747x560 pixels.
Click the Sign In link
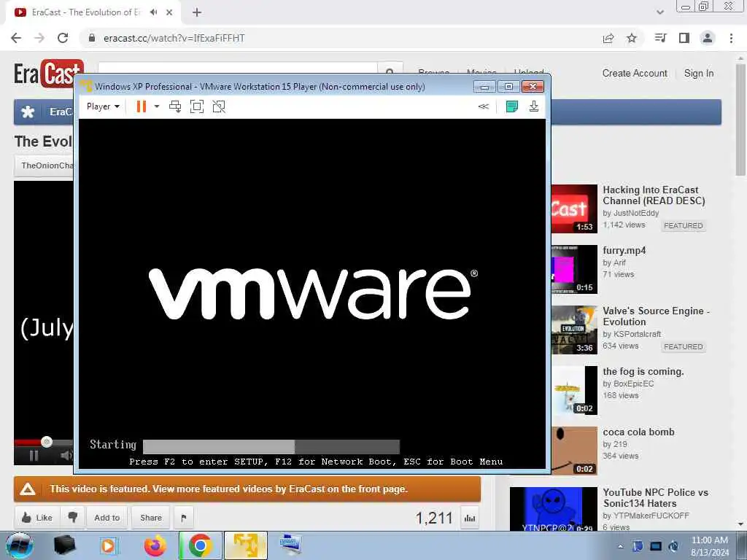tap(699, 74)
